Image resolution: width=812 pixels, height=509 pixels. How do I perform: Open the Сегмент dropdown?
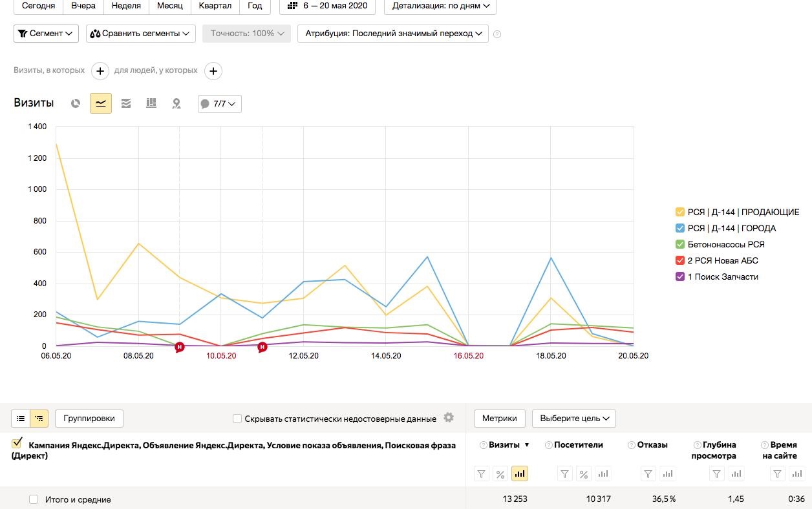46,34
